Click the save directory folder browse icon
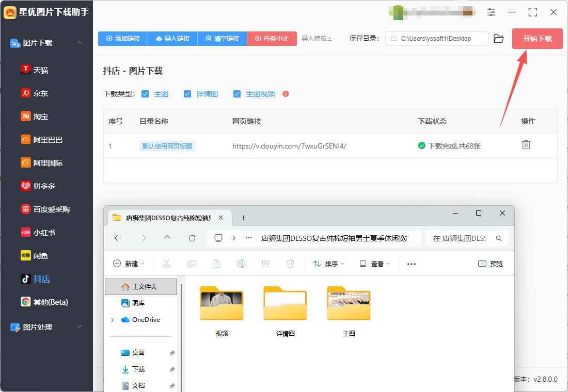This screenshot has width=568, height=392. (499, 38)
